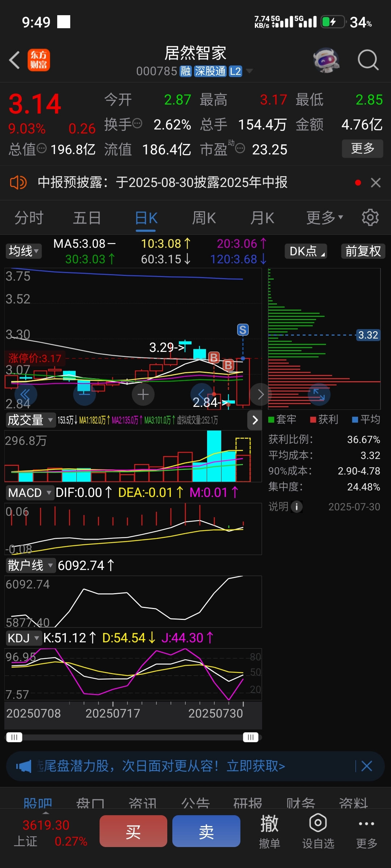Move chart cursor right one candle
The image size is (391, 868).
point(261,395)
